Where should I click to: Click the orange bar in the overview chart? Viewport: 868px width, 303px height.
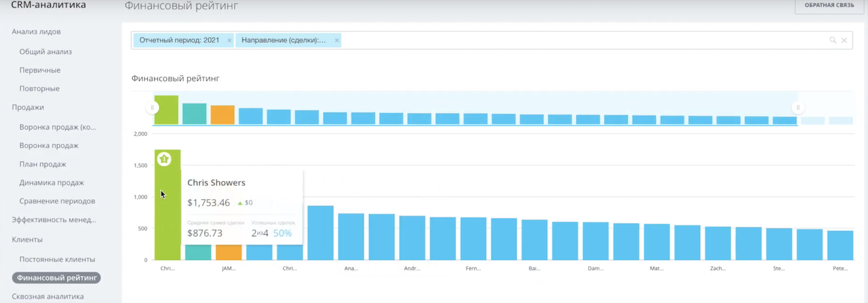click(x=222, y=115)
